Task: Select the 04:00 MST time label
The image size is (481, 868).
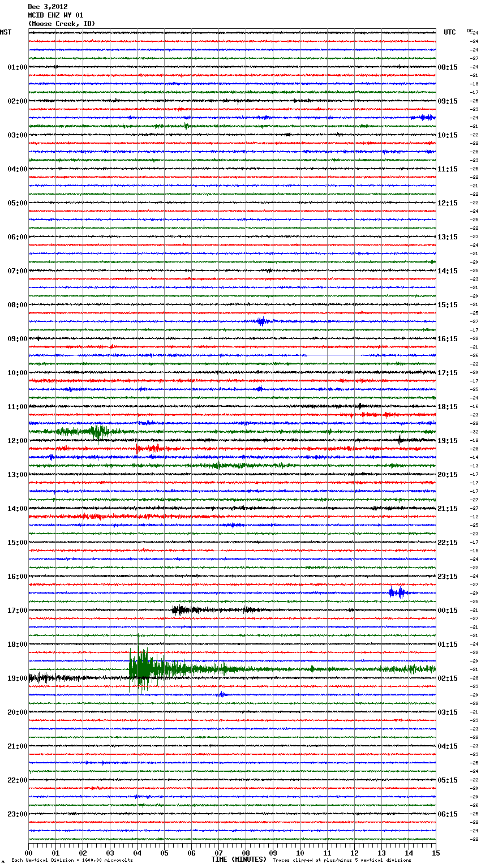Action: click(17, 169)
